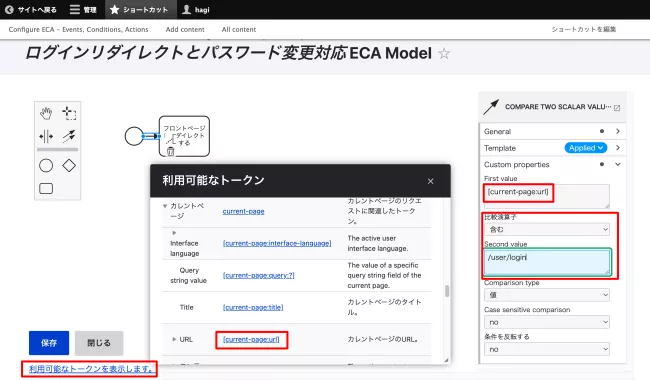This screenshot has width=650, height=380.
Task: Open the Add content shortcut
Action: [x=185, y=29]
